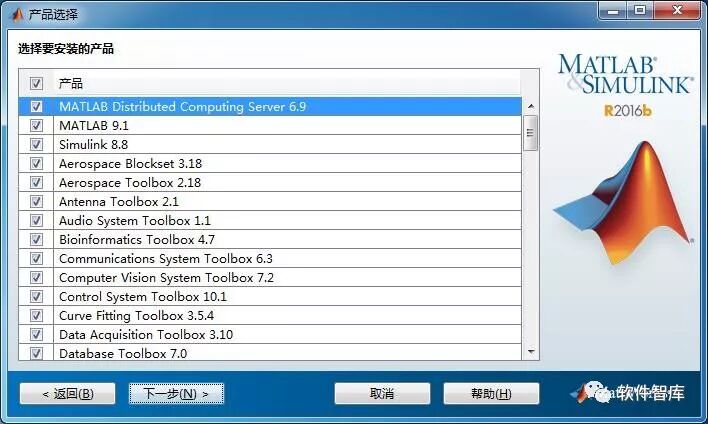Toggle Computer Vision System Toolbox 7.2 checkbox
The width and height of the screenshot is (708, 424).
pos(36,277)
